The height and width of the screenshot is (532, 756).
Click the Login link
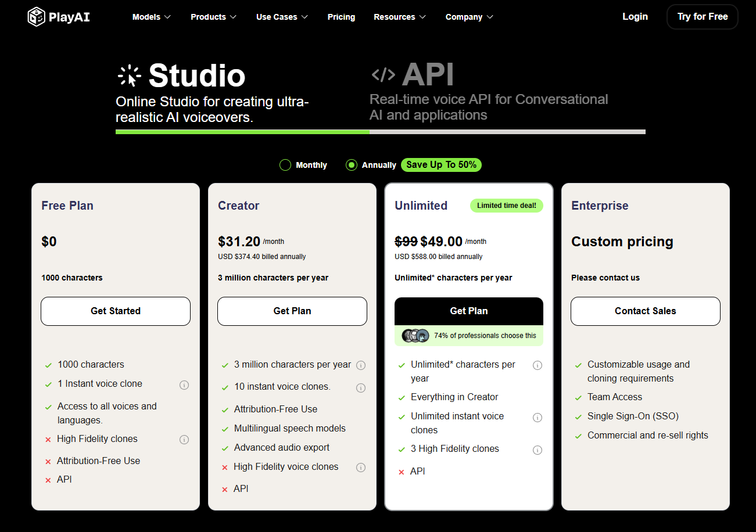click(x=635, y=17)
